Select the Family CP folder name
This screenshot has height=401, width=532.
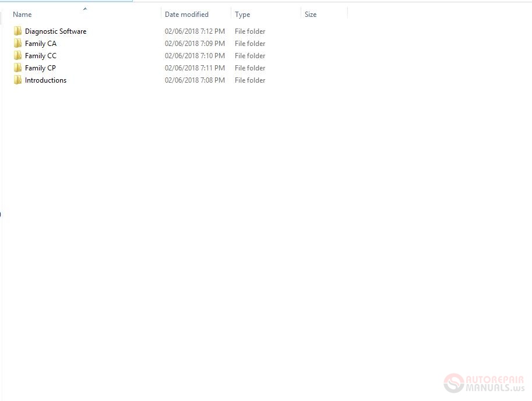40,68
